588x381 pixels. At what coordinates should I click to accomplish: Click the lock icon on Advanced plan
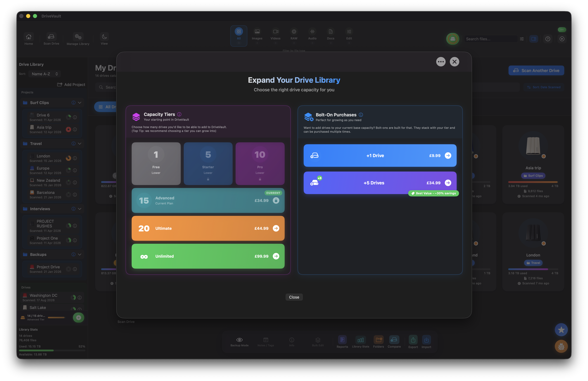(276, 200)
